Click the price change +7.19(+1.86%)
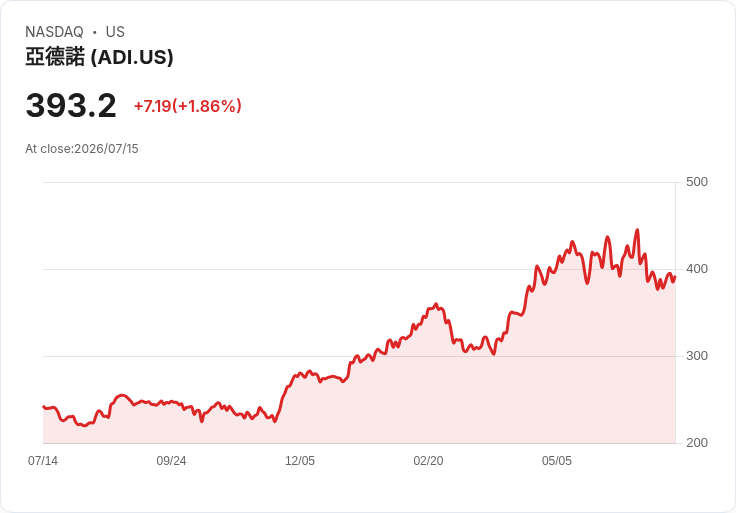The width and height of the screenshot is (736, 513). pos(188,106)
